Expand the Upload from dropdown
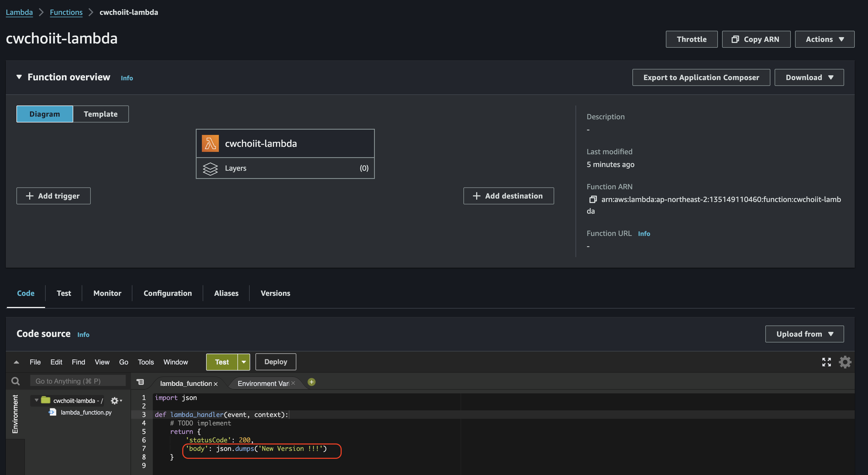 [804, 334]
